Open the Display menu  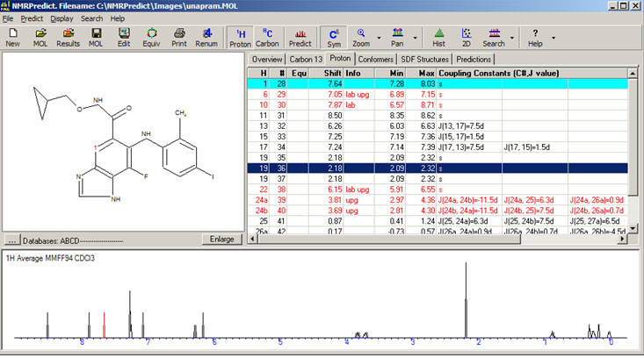click(x=62, y=18)
